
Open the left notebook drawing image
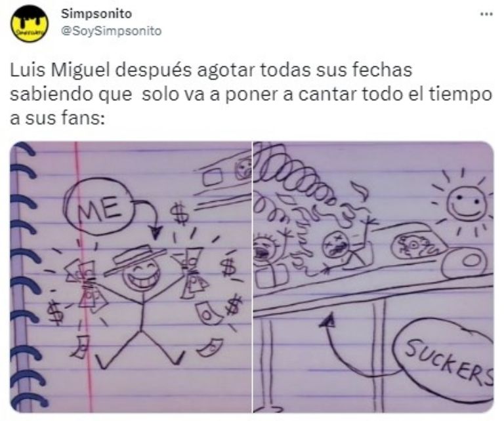131,277
